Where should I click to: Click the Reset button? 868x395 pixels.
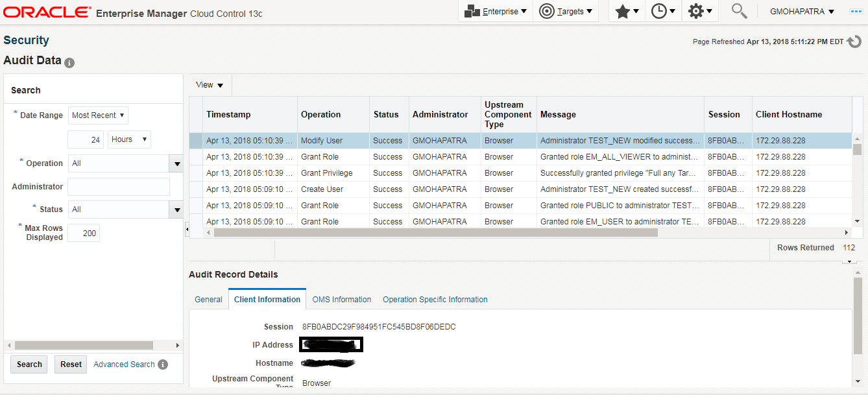point(71,365)
